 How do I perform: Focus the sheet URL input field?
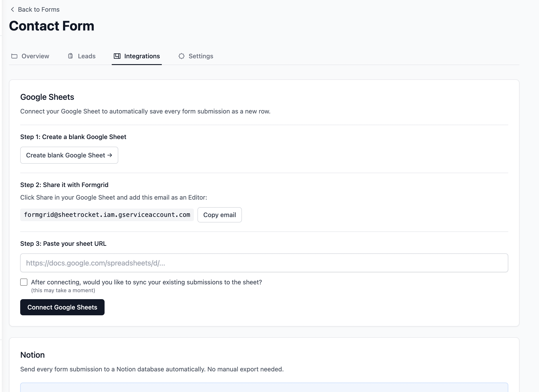point(264,263)
